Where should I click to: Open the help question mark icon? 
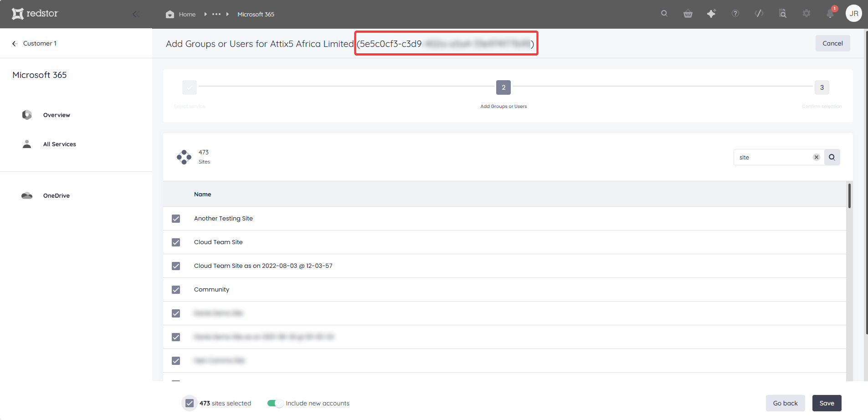735,14
